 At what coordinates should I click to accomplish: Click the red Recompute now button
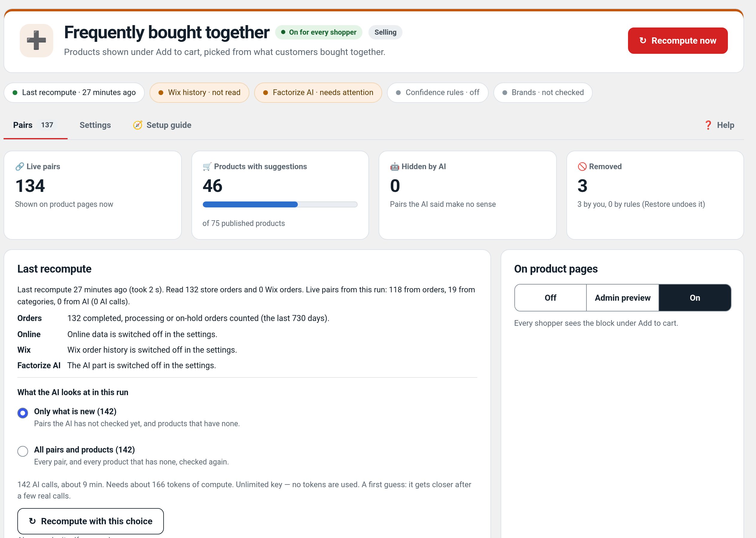[677, 40]
